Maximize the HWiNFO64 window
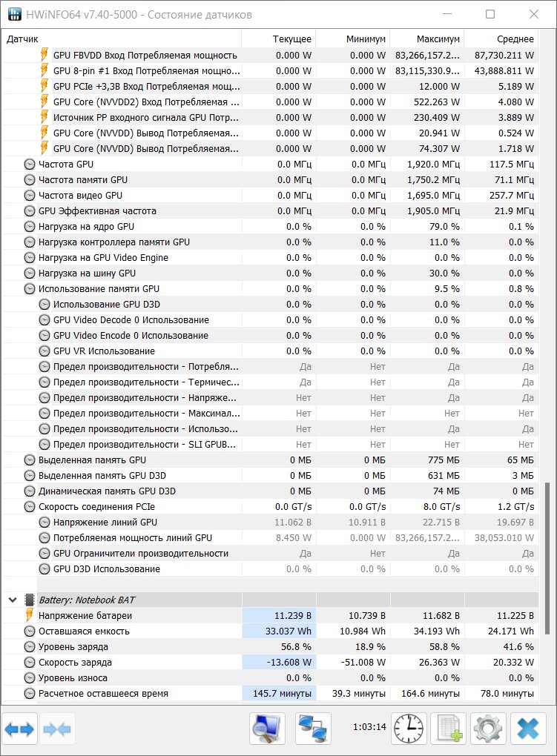557x756 pixels. pos(490,14)
